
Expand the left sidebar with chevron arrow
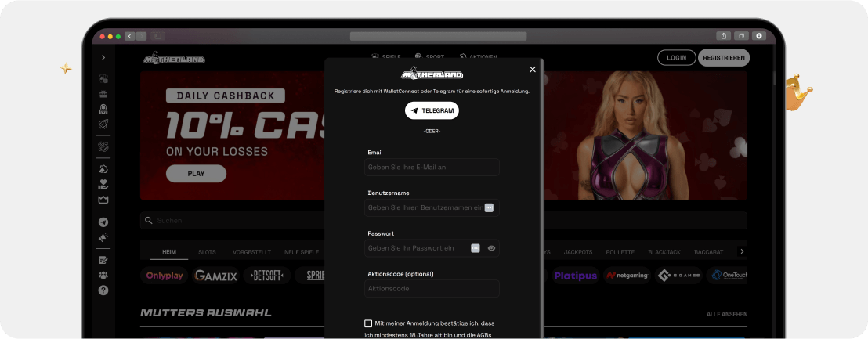[x=103, y=58]
